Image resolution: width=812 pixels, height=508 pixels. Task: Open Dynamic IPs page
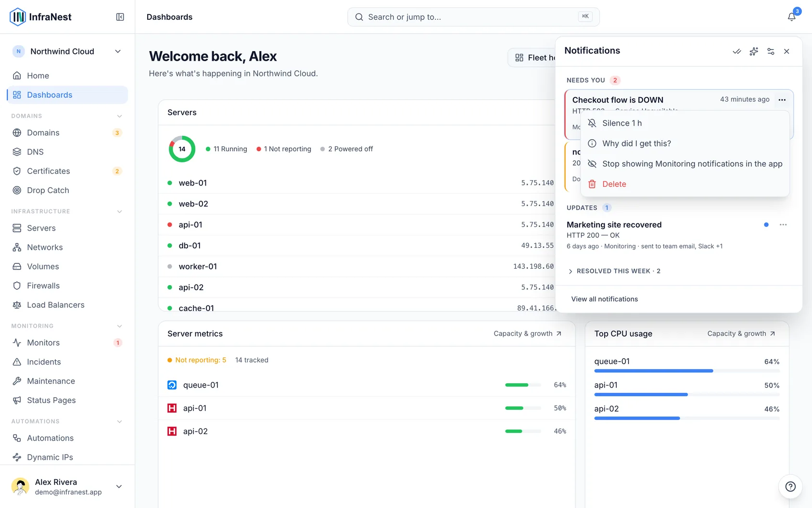(67, 457)
